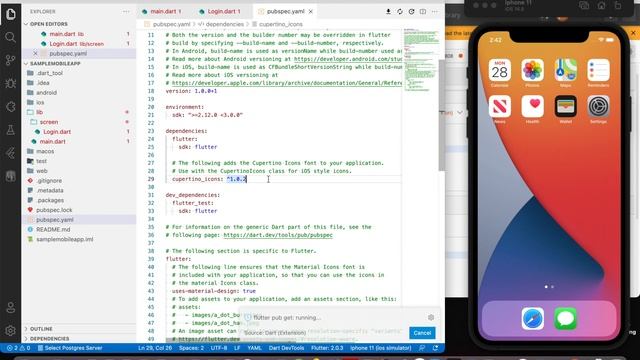Click the editor vertical scrollbar

pyautogui.click(x=442, y=114)
